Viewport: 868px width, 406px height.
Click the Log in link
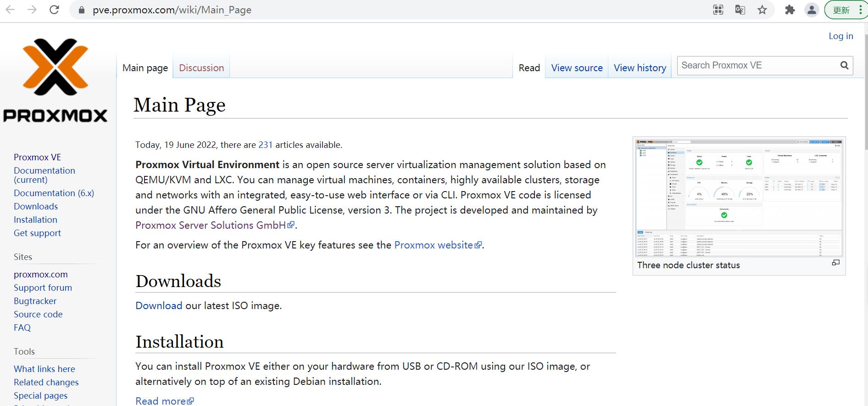point(840,36)
